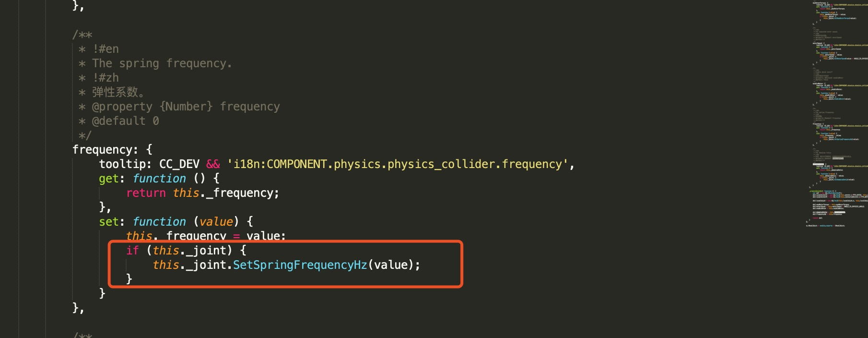Click the 'return' keyword

(146, 193)
